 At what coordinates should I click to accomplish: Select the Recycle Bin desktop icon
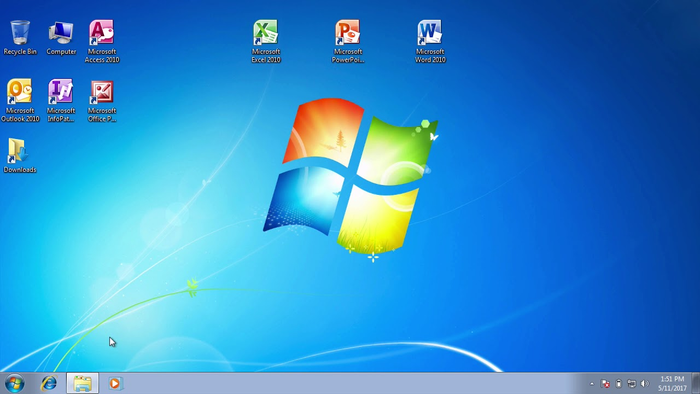pyautogui.click(x=20, y=37)
